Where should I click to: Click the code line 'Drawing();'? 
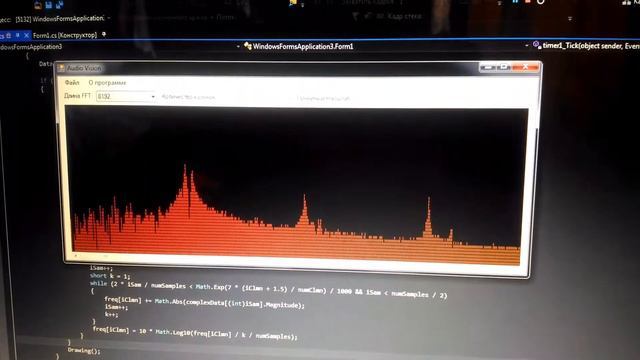pos(84,350)
